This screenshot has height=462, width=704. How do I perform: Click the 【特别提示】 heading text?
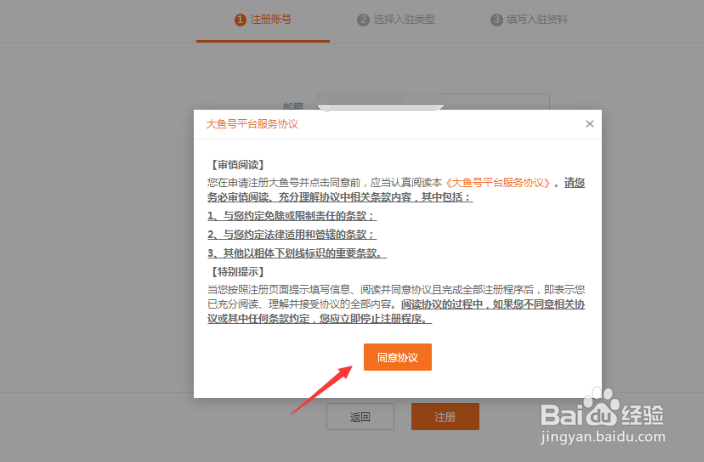(x=238, y=272)
